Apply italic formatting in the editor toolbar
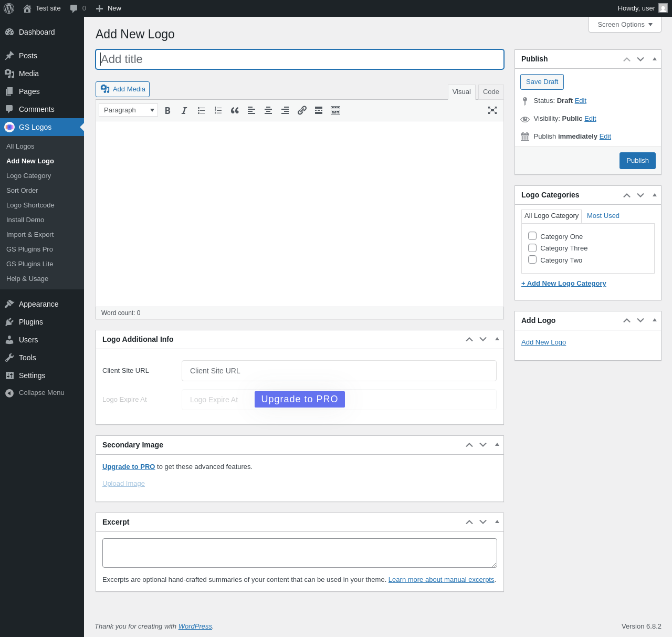The height and width of the screenshot is (637, 672). pos(184,110)
